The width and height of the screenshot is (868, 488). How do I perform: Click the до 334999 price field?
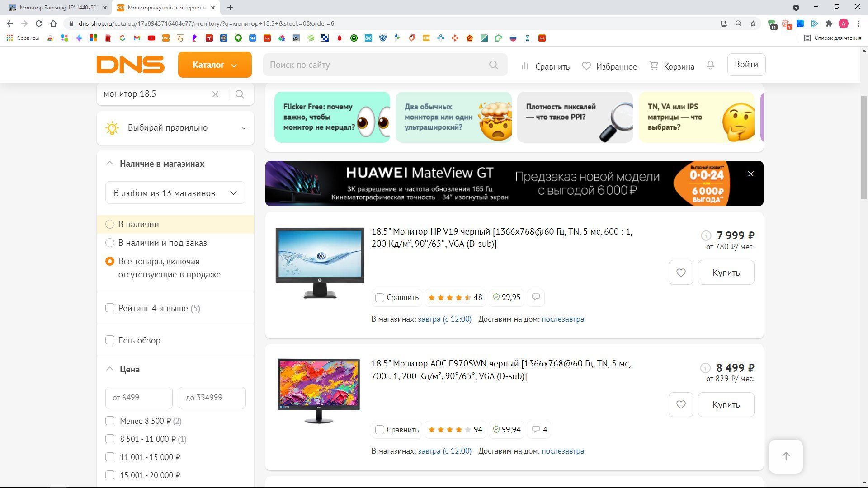(x=212, y=398)
